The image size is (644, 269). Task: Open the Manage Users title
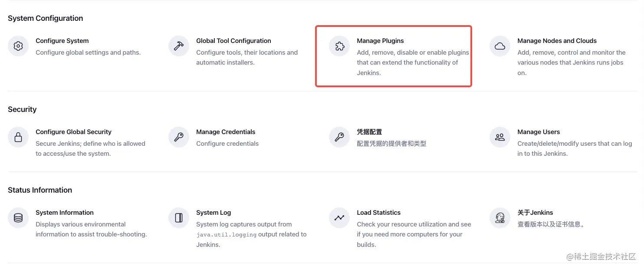coord(539,132)
